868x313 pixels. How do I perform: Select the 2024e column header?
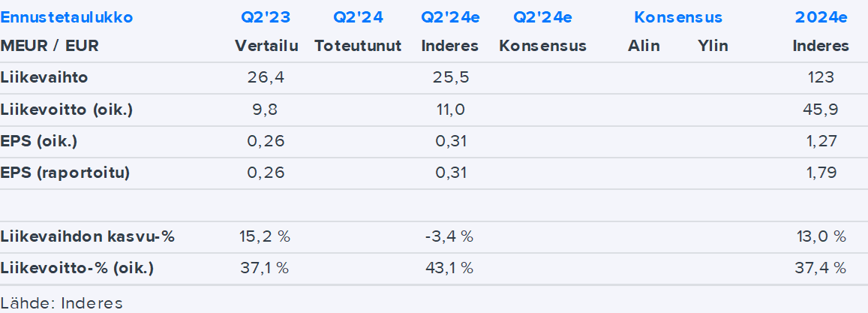[821, 17]
